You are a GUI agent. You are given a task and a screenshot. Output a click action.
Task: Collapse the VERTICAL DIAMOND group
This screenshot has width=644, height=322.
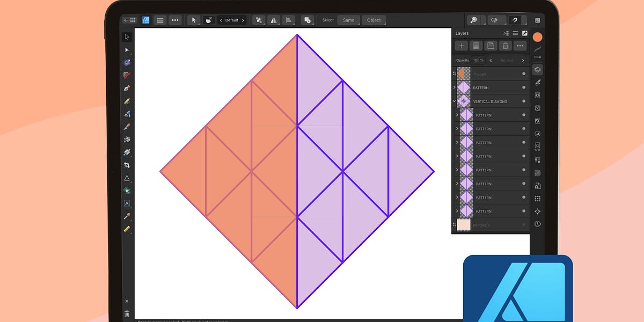453,101
